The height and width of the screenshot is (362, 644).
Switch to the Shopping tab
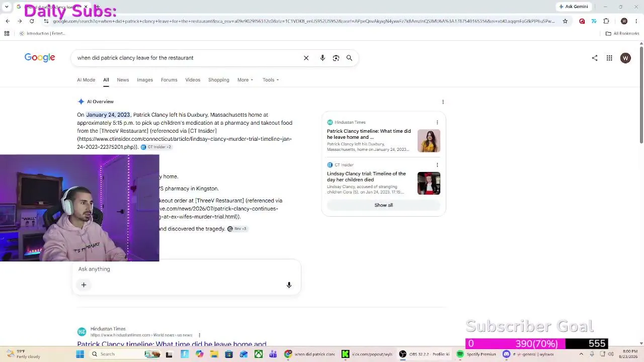point(219,80)
